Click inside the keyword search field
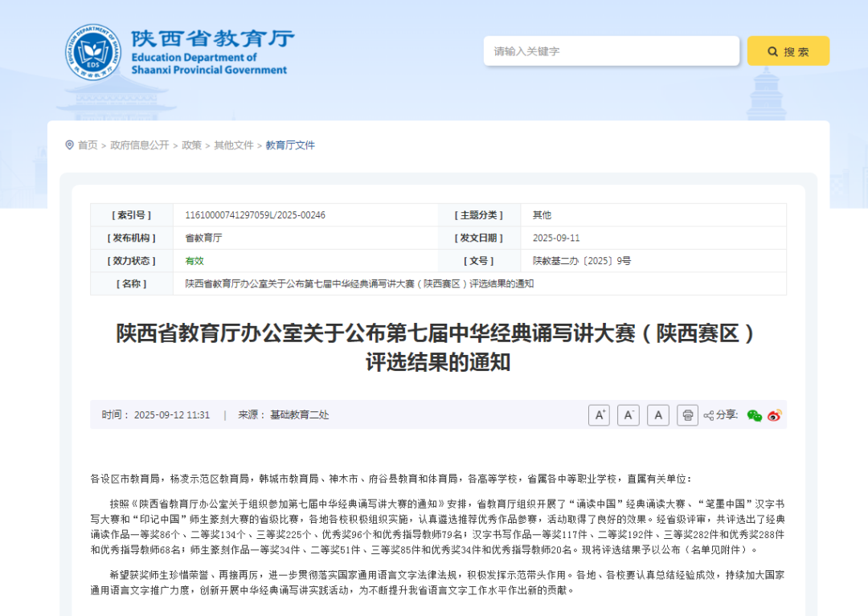Viewport: 868px width, 616px height. (611, 50)
